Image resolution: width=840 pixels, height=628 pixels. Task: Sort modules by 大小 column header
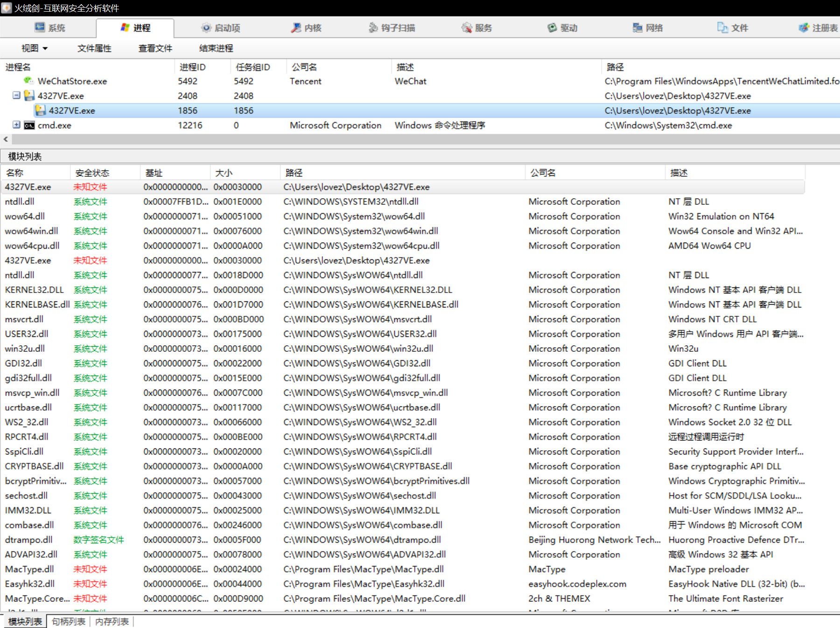(245, 173)
